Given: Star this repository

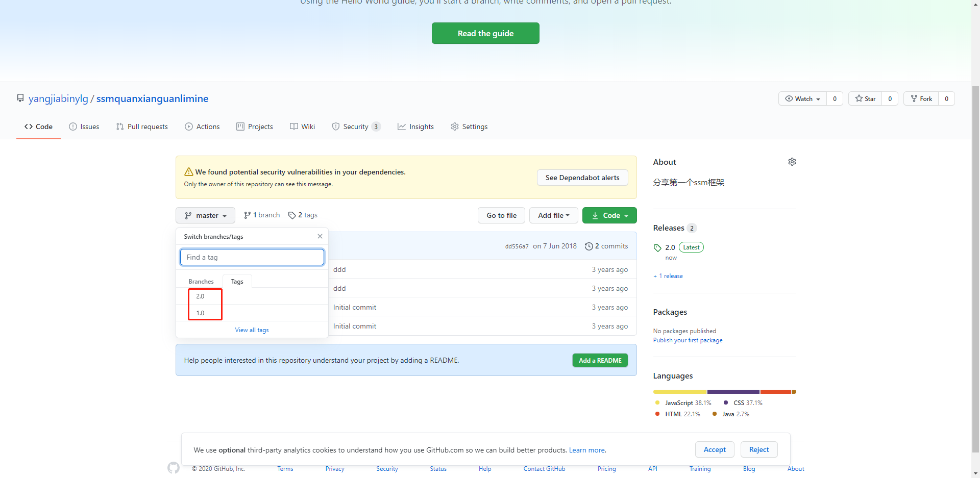Looking at the screenshot, I should click(x=865, y=98).
